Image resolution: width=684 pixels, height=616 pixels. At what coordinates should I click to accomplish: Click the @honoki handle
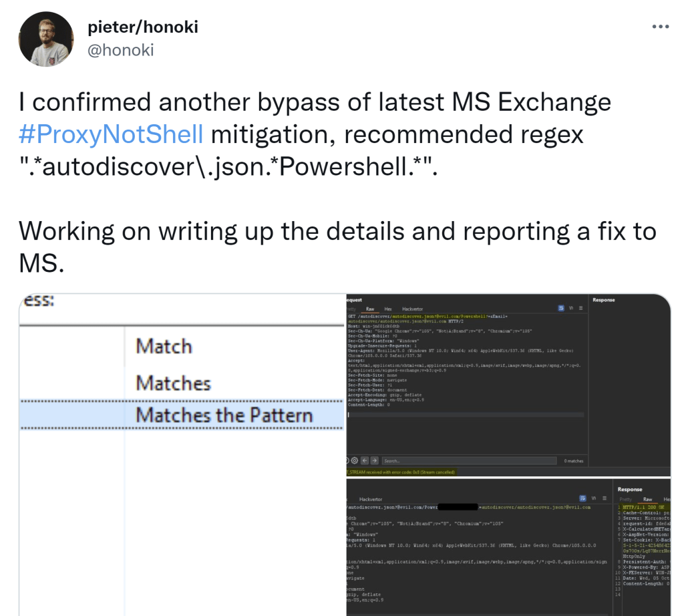[121, 50]
